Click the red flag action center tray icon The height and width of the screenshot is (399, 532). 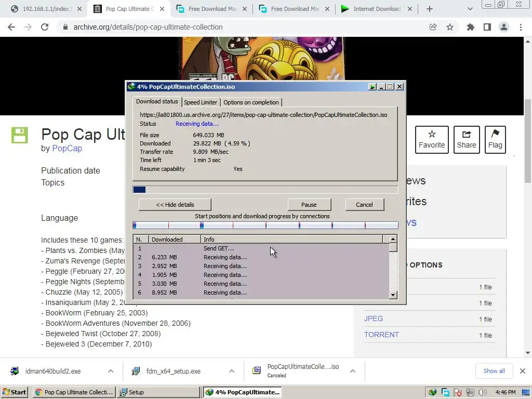[458, 392]
